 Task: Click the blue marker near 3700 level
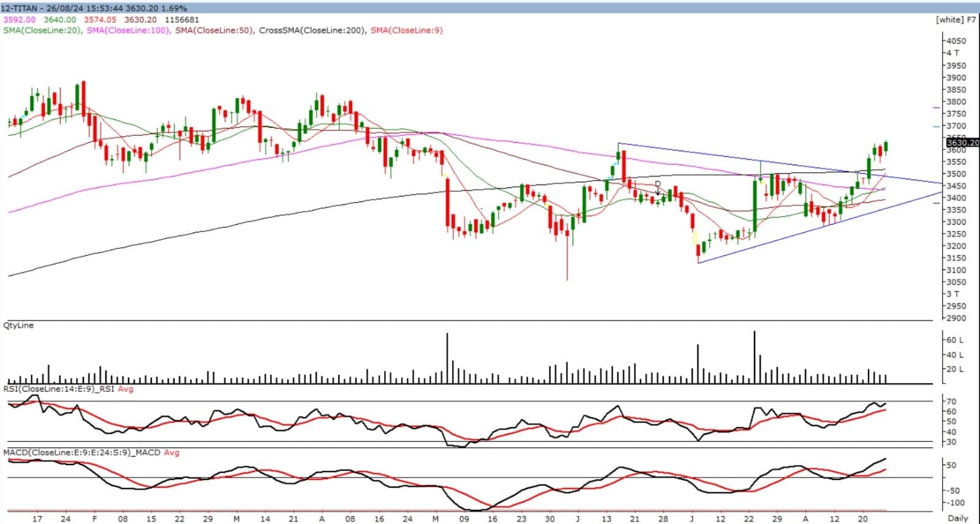coord(936,127)
